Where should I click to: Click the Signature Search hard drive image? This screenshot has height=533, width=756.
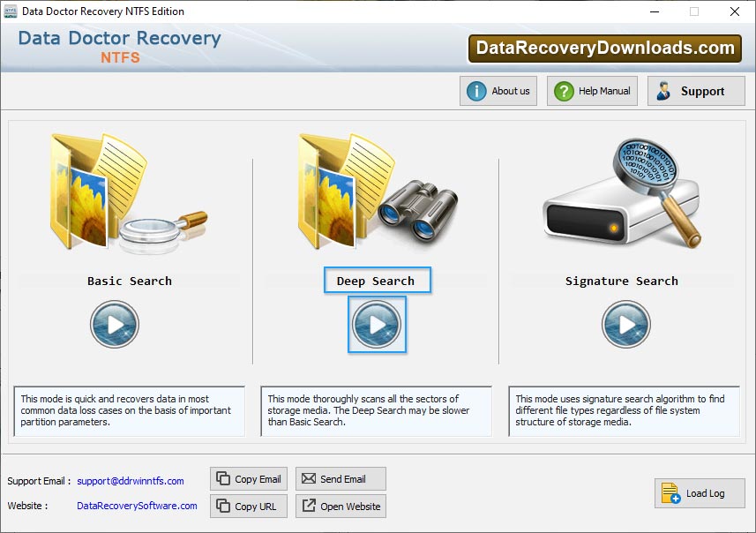point(622,194)
